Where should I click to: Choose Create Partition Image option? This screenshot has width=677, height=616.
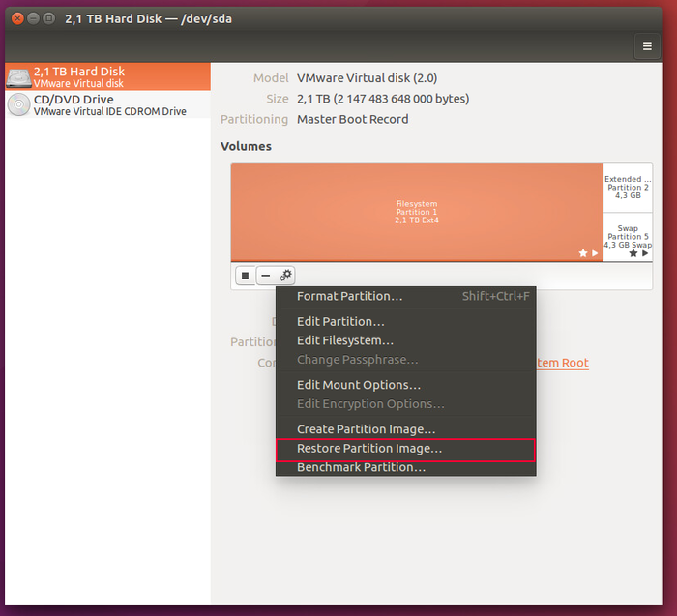[366, 429]
